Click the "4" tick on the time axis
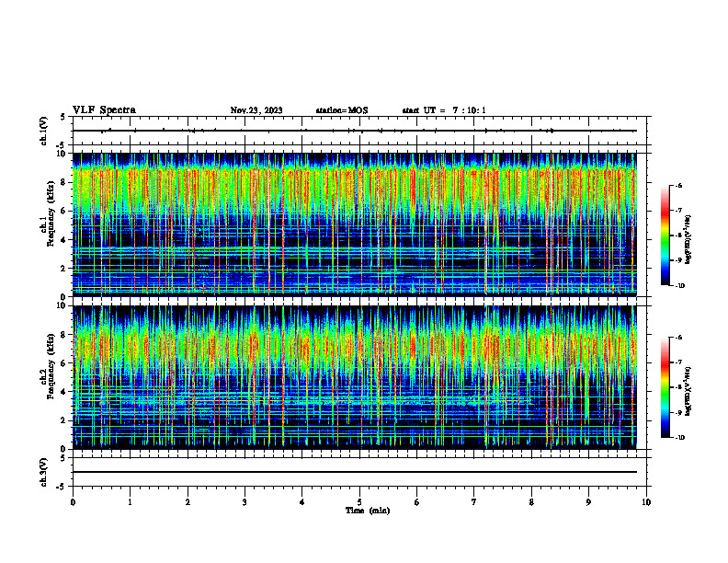The image size is (728, 563). [x=302, y=502]
